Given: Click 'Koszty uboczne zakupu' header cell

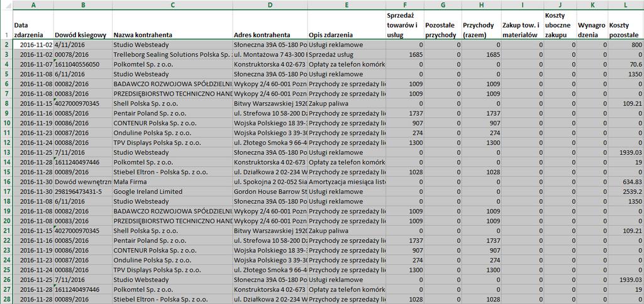Looking at the screenshot, I should [560, 25].
